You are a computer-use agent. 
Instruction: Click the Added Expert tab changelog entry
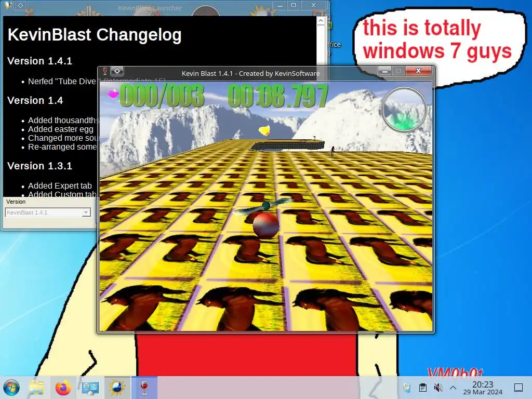pos(60,186)
